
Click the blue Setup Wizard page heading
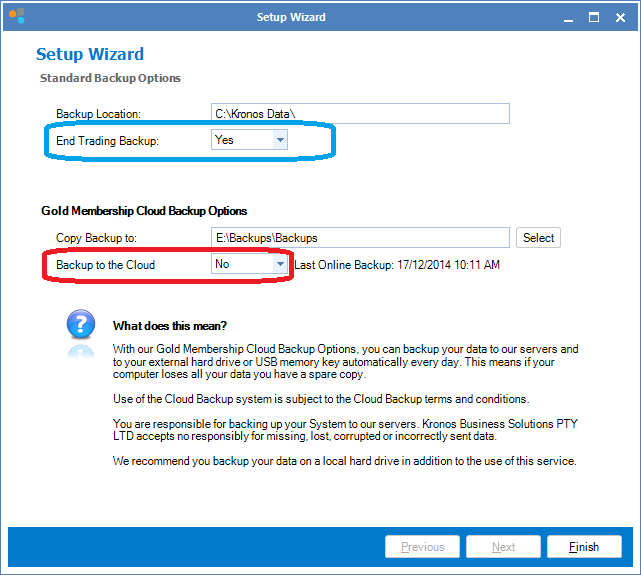pos(90,55)
